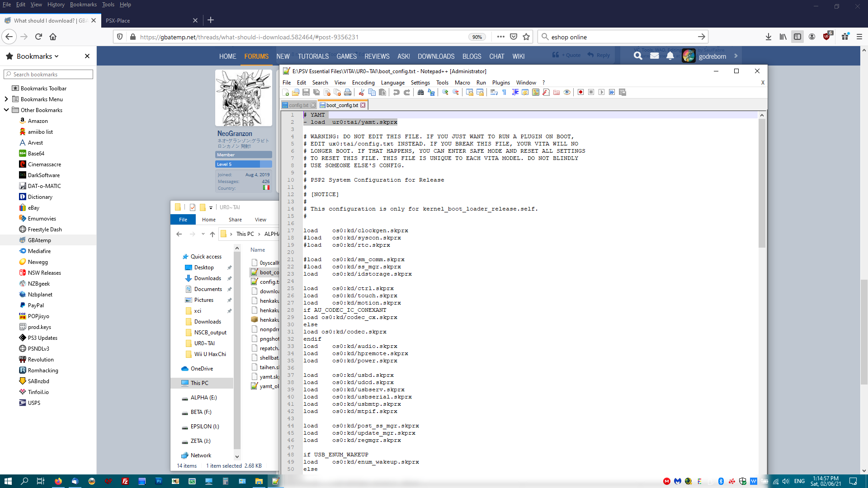Expand the arrow next to godreborn username
Image resolution: width=868 pixels, height=488 pixels.
click(736, 56)
